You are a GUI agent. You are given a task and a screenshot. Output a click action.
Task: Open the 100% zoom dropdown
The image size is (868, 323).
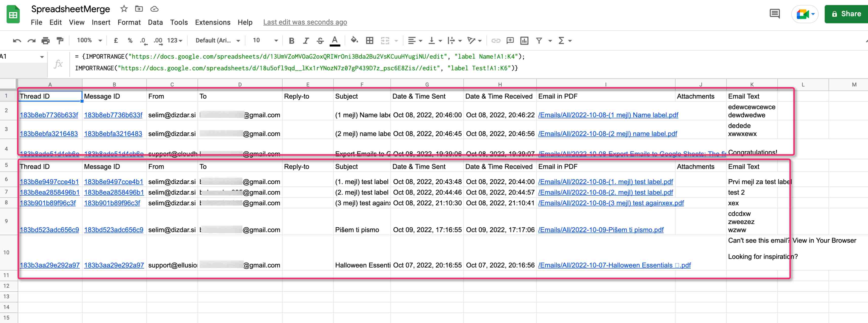(x=89, y=40)
